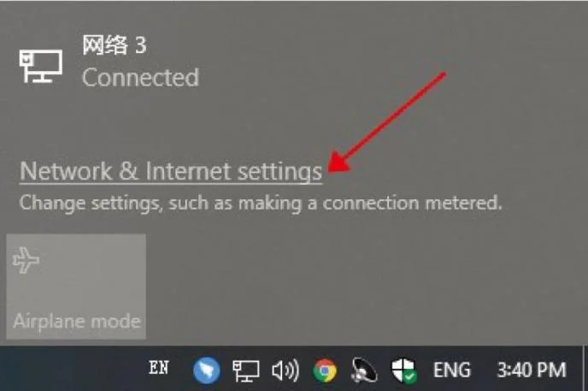
Task: Click the EN input method indicator
Action: coord(159,368)
